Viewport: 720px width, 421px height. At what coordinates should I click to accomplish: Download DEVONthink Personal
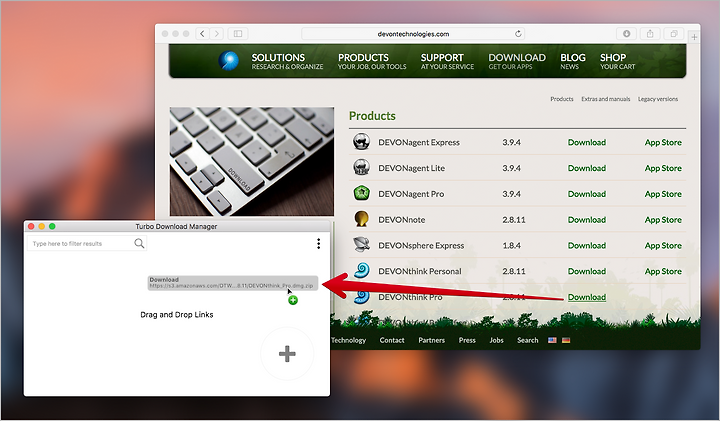point(587,271)
